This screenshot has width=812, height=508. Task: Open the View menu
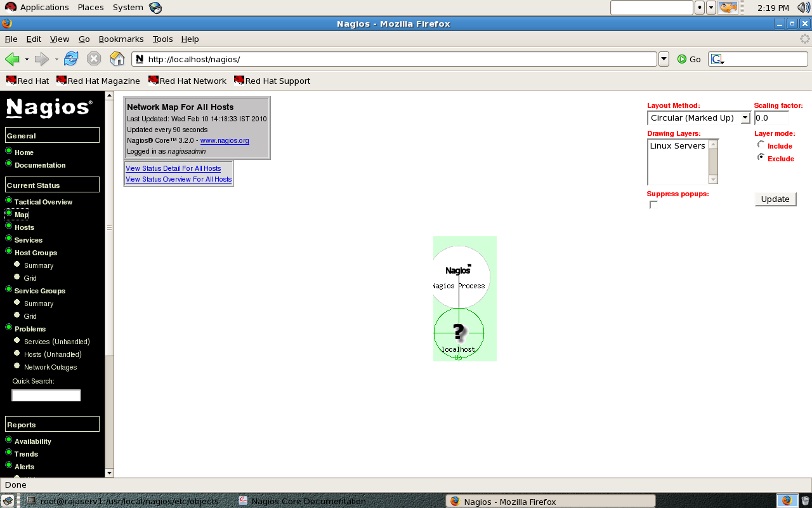click(x=60, y=39)
